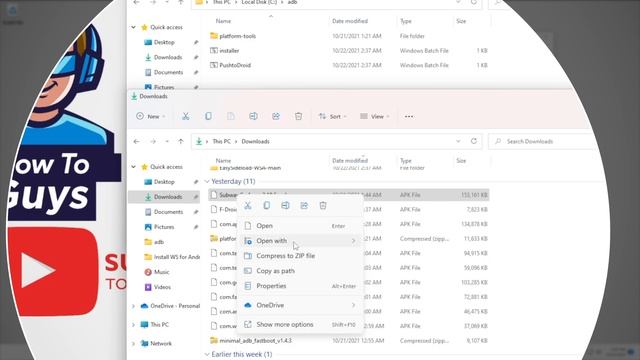The height and width of the screenshot is (360, 640).
Task: Go back in Downloads window navigation
Action: (x=136, y=141)
